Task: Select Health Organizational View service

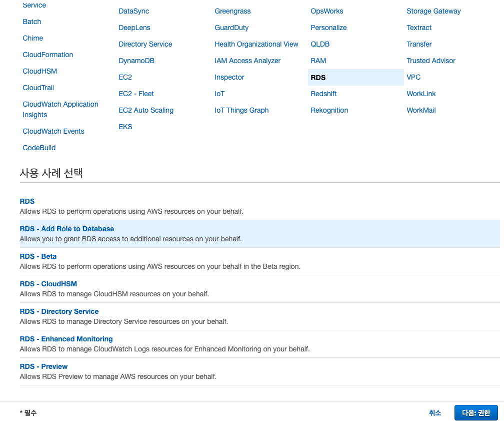Action: pos(256,44)
